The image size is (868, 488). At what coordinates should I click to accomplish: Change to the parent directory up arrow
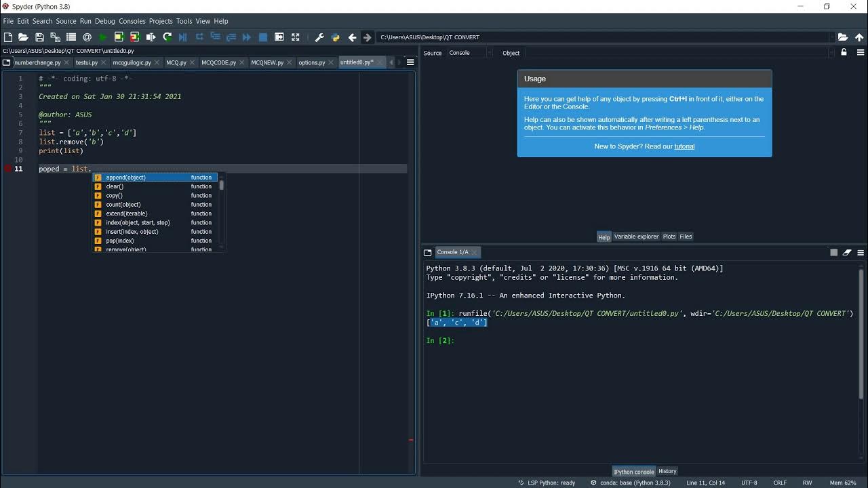click(x=859, y=37)
